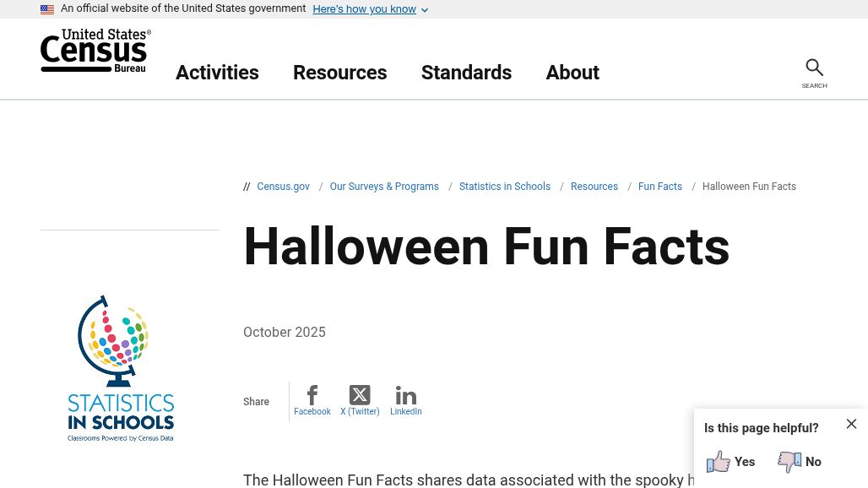Screen dimensions: 868x488
Task: Open the Activities menu
Action: tap(217, 73)
